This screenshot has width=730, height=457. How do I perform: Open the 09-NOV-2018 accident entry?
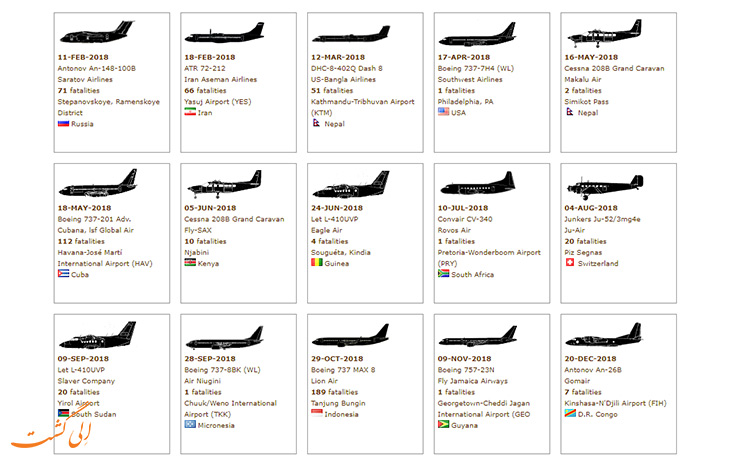[464, 359]
